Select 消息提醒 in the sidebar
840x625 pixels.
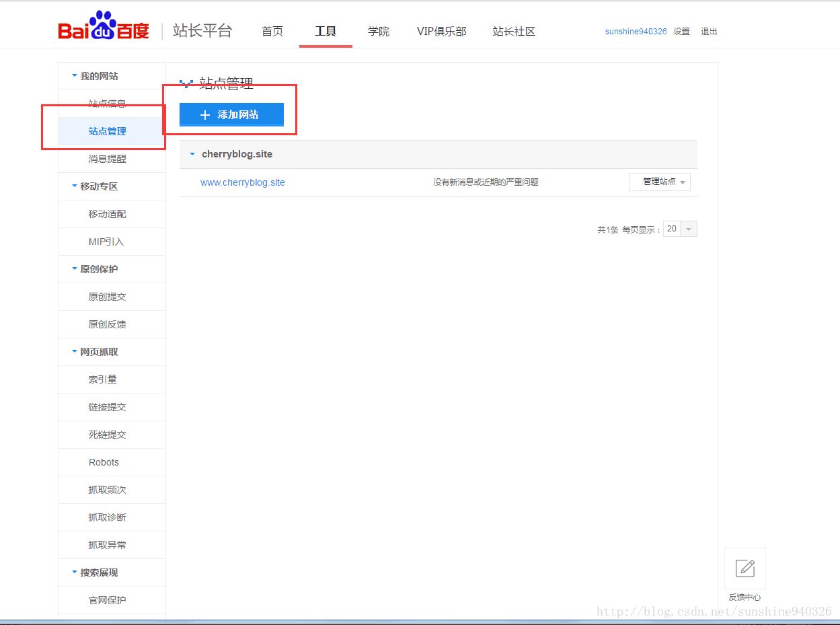pyautogui.click(x=107, y=159)
